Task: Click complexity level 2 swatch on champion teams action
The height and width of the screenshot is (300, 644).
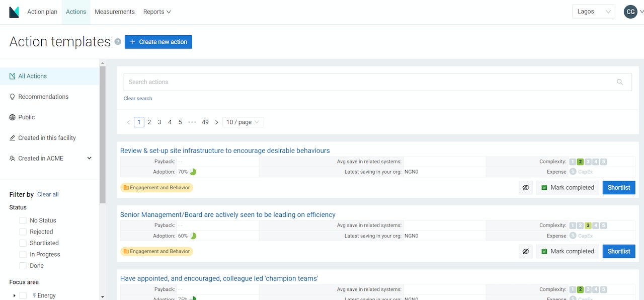Action: click(x=580, y=289)
